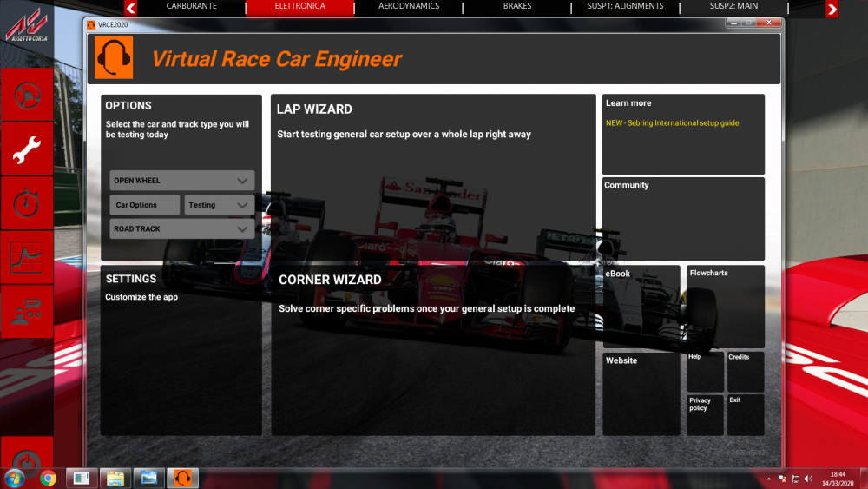Switch to the AERODYNAMICS tab
The width and height of the screenshot is (868, 489).
coord(409,7)
